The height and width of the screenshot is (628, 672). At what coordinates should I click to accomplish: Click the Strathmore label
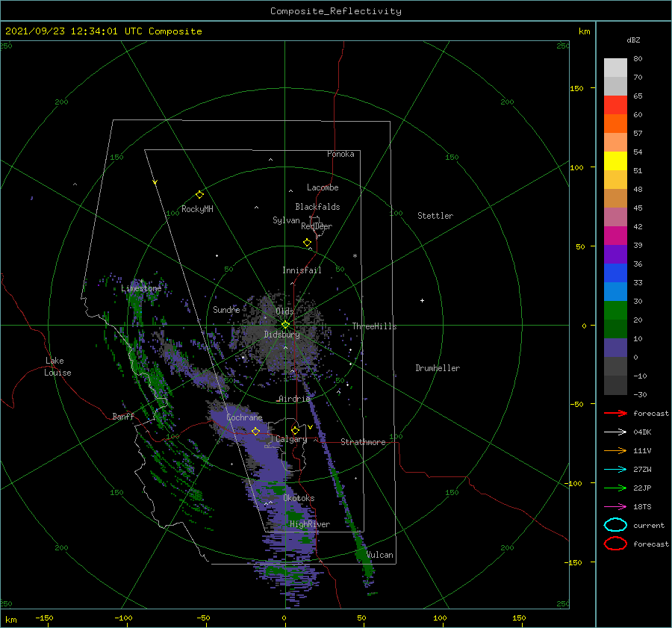(x=363, y=442)
